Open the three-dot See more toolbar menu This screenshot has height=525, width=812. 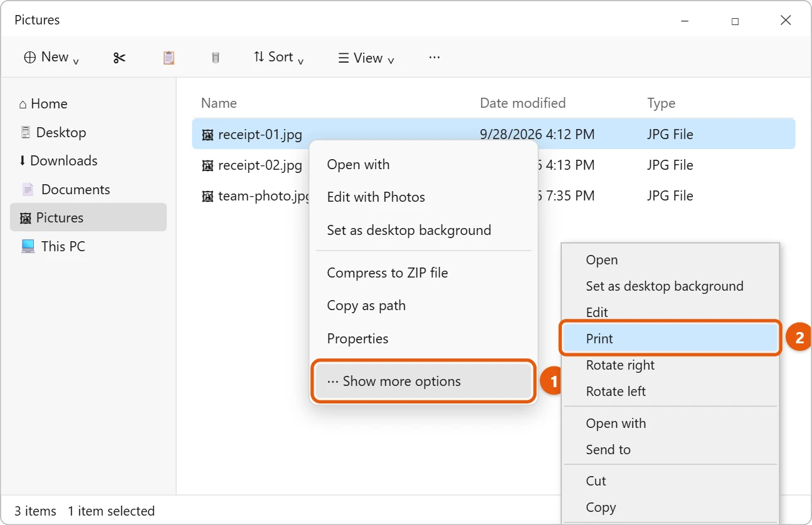(x=435, y=57)
